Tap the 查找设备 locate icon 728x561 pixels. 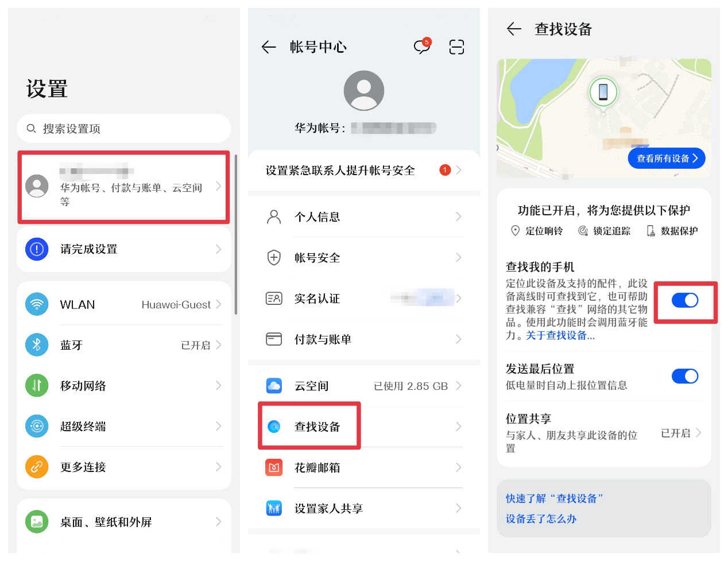coord(274,426)
